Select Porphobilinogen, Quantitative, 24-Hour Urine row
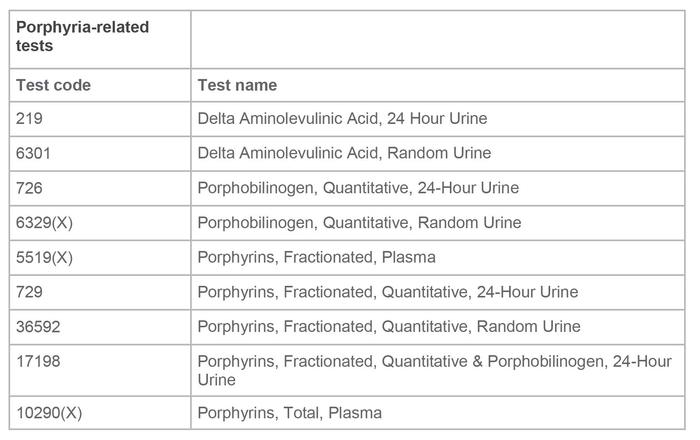Image resolution: width=700 pixels, height=440 pixels. (347, 188)
